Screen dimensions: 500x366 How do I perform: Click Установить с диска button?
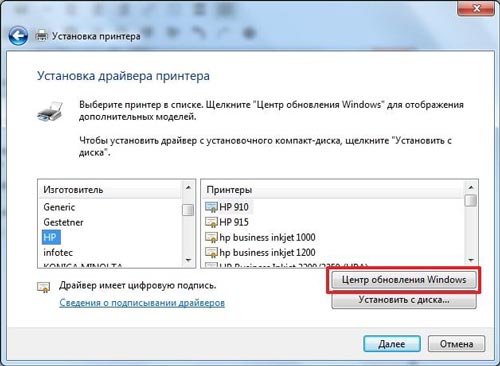tap(404, 300)
